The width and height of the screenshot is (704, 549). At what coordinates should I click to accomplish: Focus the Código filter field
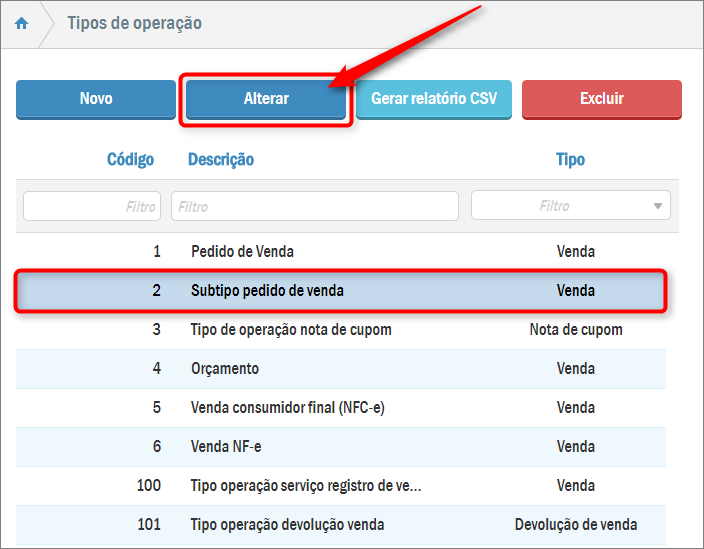(92, 206)
